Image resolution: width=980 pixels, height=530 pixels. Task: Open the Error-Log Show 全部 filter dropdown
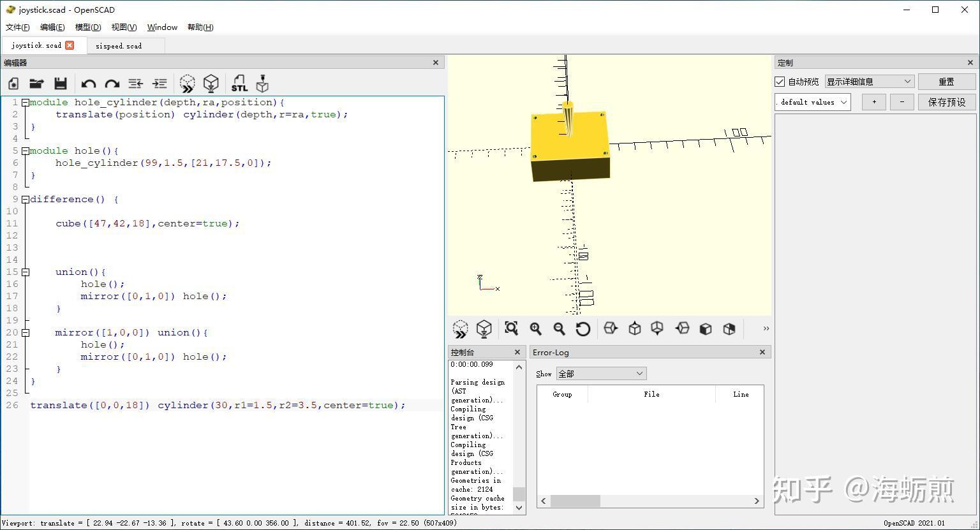[601, 374]
